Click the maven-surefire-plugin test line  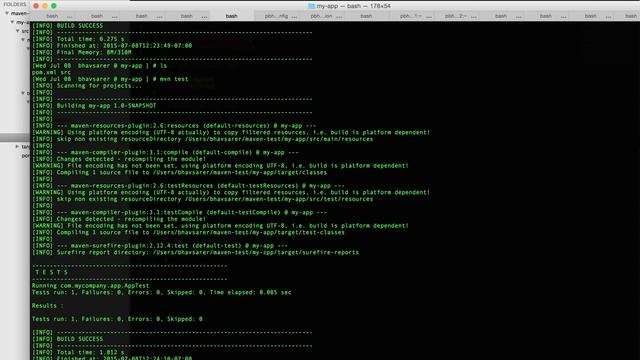160,246
